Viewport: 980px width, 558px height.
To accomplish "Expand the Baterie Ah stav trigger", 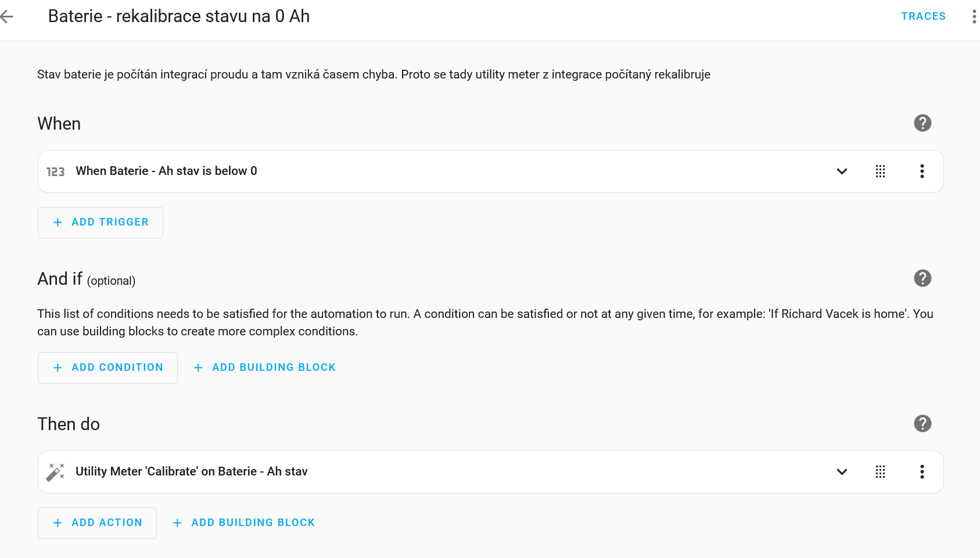I will point(842,171).
